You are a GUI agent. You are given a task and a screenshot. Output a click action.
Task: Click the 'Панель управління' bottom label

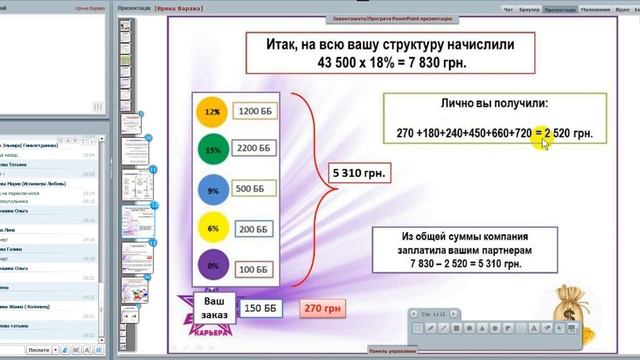point(392,351)
